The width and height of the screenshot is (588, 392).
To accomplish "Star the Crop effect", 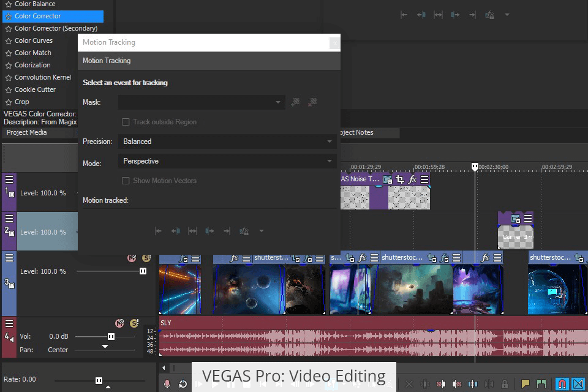I will click(x=9, y=102).
